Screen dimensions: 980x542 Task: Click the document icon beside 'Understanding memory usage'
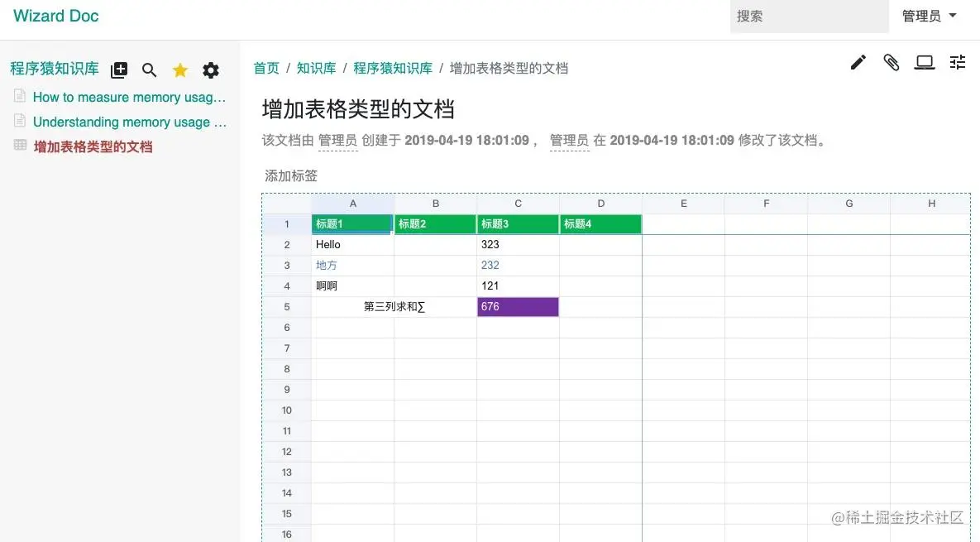point(20,120)
